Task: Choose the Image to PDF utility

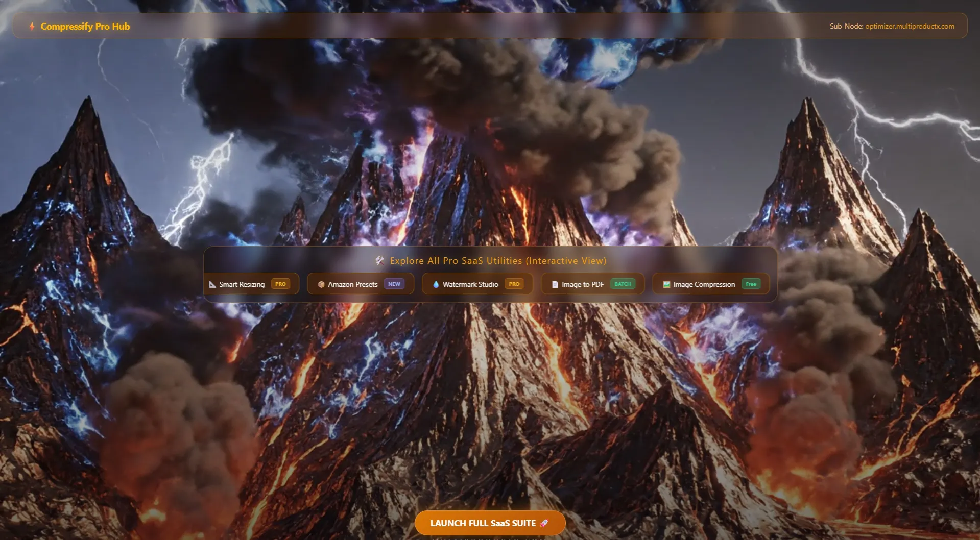Action: point(593,284)
